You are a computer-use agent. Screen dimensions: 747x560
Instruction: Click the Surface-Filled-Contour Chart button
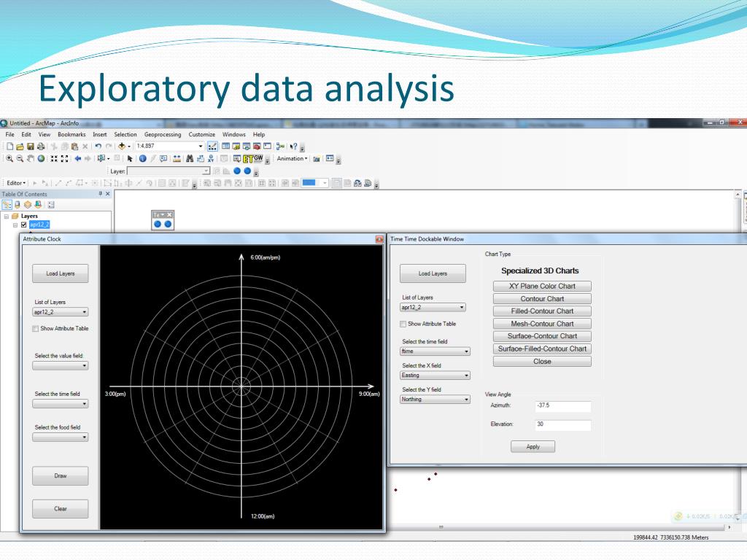542,349
